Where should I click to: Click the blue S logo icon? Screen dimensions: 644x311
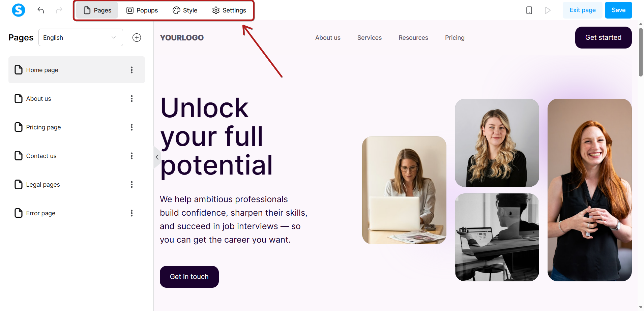pyautogui.click(x=19, y=10)
